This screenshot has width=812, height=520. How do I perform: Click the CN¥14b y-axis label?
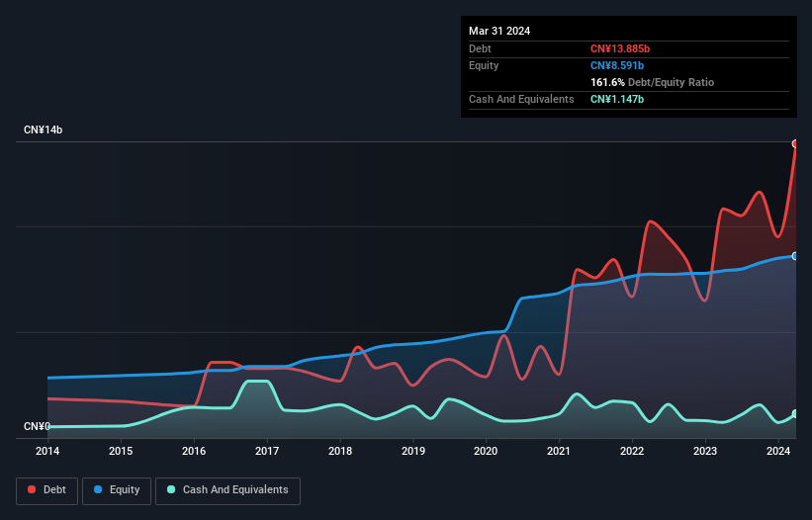click(x=43, y=130)
